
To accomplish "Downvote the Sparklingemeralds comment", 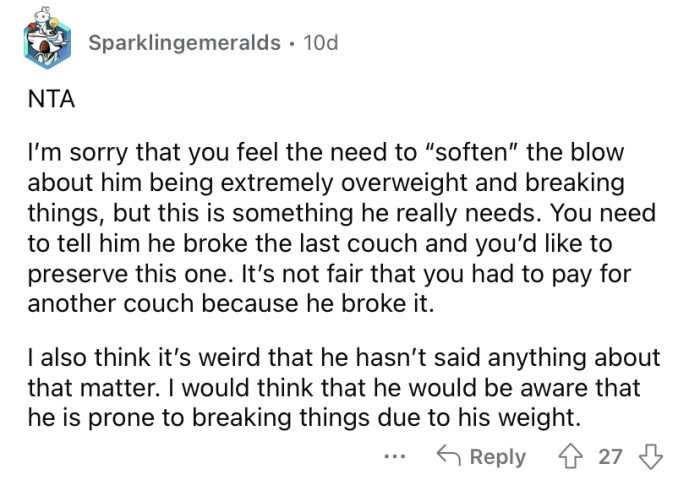I will [x=651, y=457].
